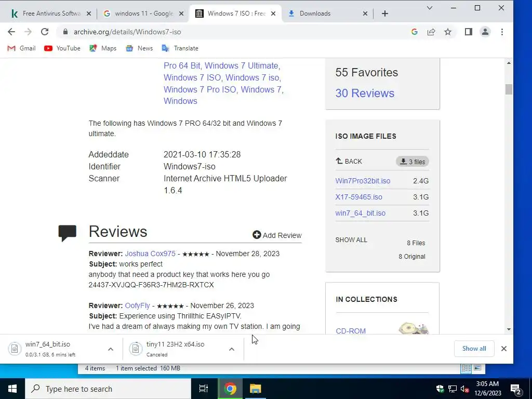Close the windows 11 Google tab

181,14
